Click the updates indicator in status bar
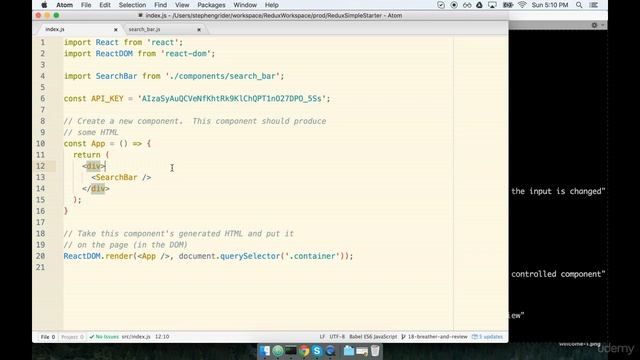This screenshot has height=360, width=640. pyautogui.click(x=487, y=337)
